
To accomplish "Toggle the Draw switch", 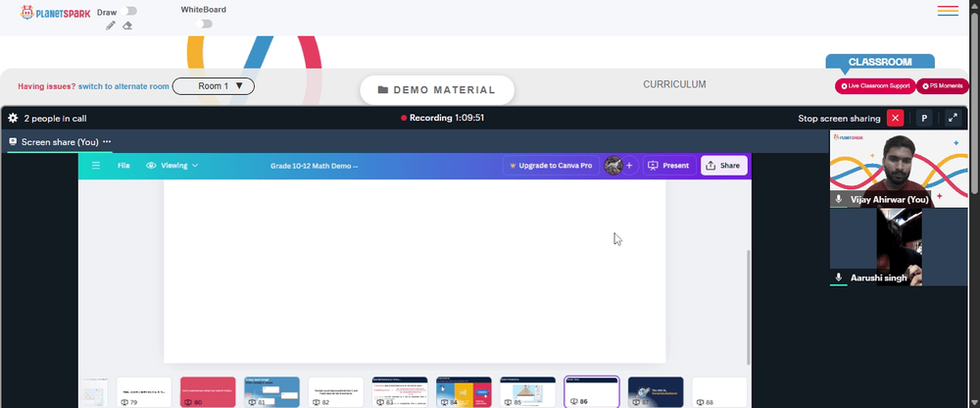I will [x=130, y=11].
